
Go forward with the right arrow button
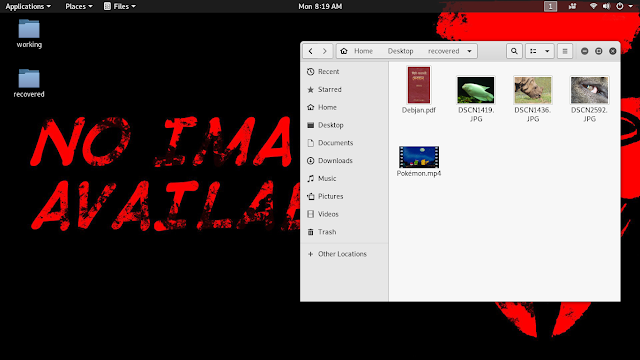(325, 51)
